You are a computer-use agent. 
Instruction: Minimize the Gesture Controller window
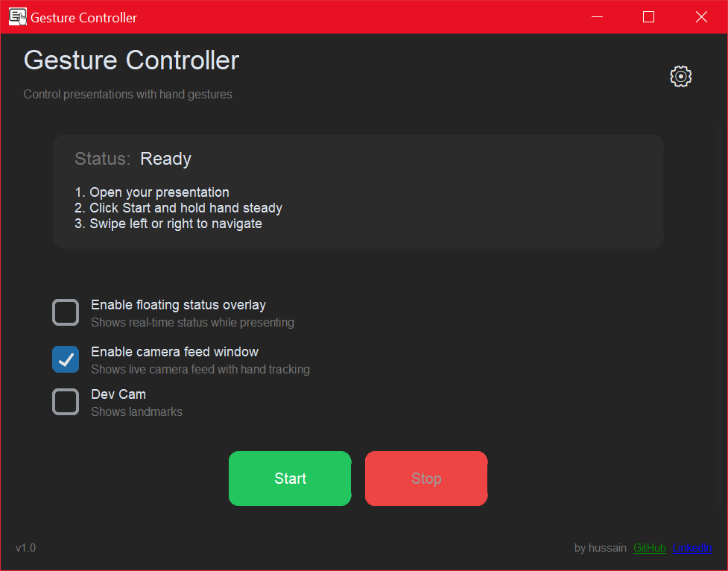coord(597,16)
